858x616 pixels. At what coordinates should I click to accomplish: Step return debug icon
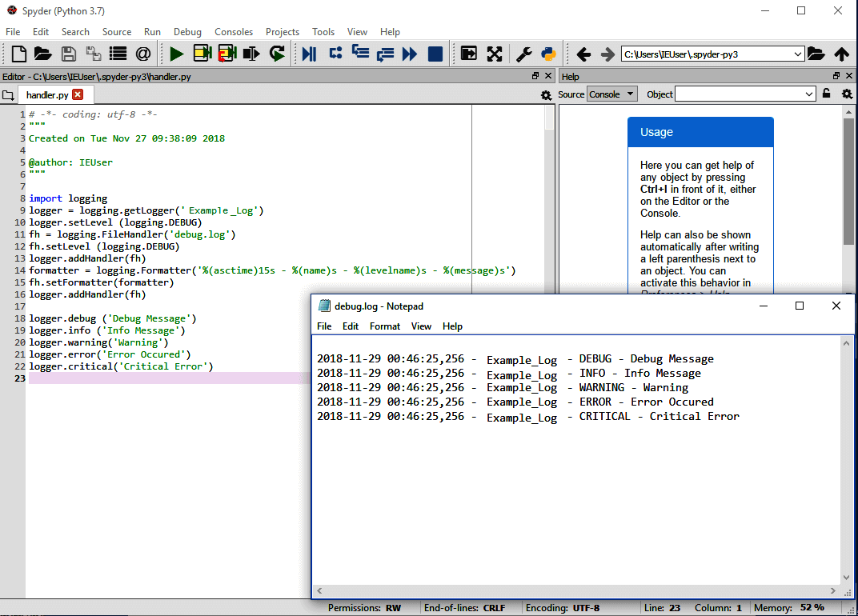point(385,54)
